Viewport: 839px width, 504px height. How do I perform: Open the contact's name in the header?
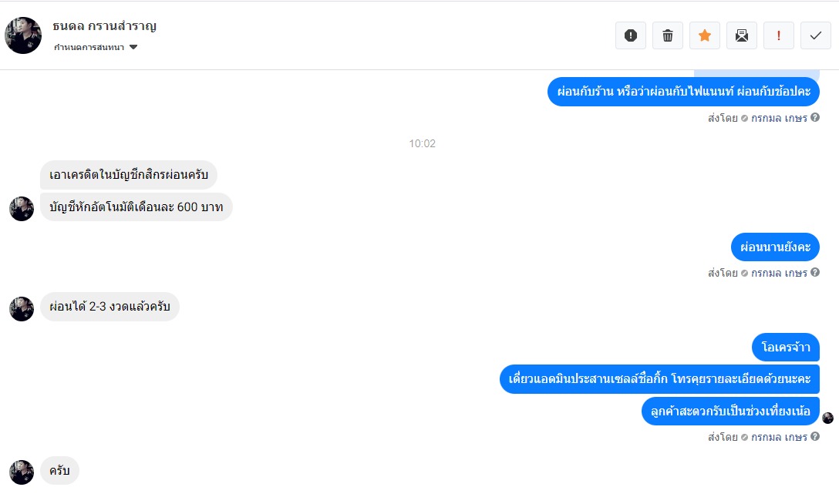pos(104,26)
